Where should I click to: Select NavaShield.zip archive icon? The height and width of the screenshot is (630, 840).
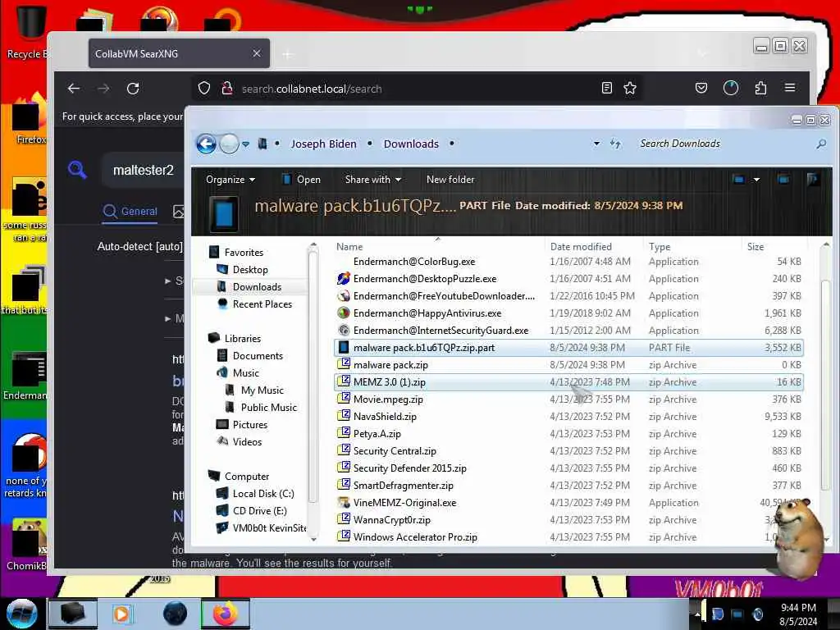point(344,416)
